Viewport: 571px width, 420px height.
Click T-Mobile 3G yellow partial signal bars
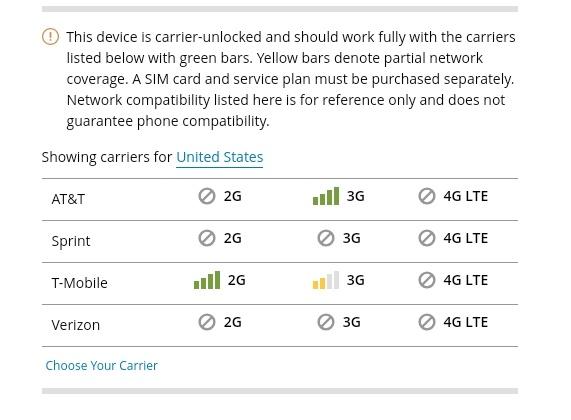pyautogui.click(x=326, y=280)
